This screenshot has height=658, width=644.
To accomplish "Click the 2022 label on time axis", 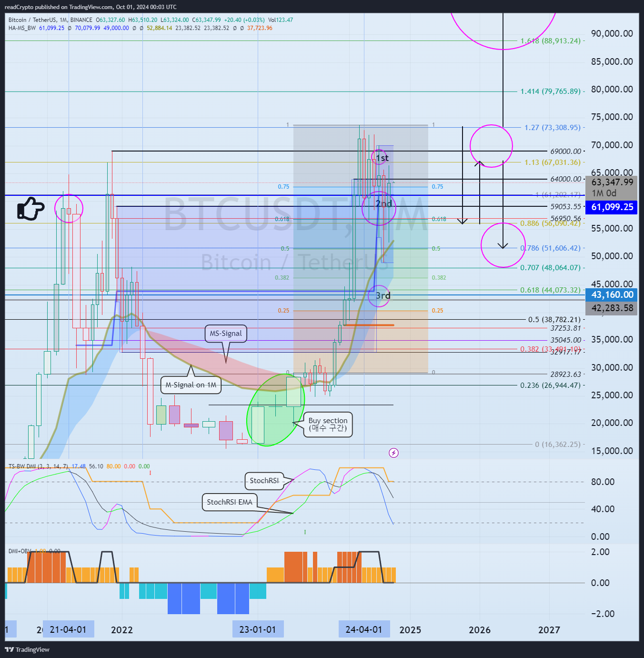I will pyautogui.click(x=122, y=630).
